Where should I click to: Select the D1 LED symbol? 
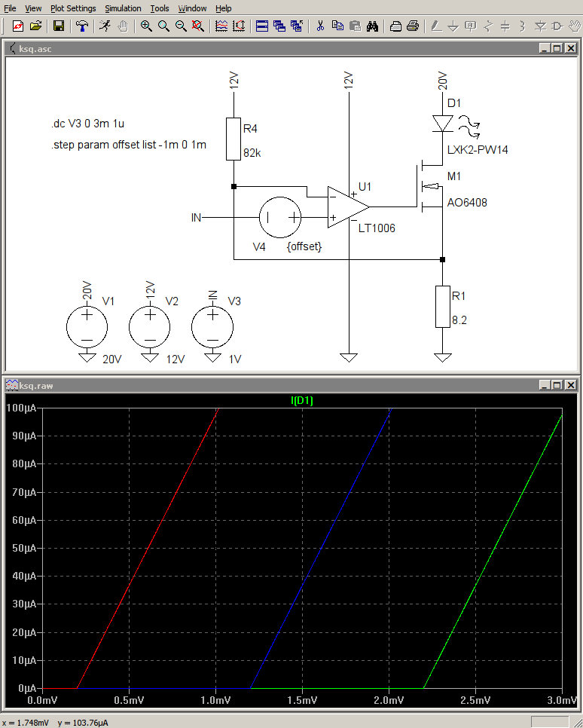click(x=443, y=124)
